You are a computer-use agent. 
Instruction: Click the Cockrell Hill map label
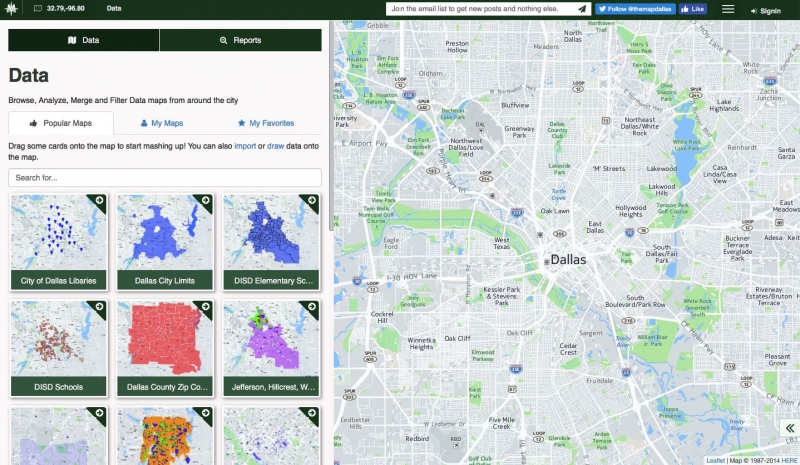tap(382, 317)
